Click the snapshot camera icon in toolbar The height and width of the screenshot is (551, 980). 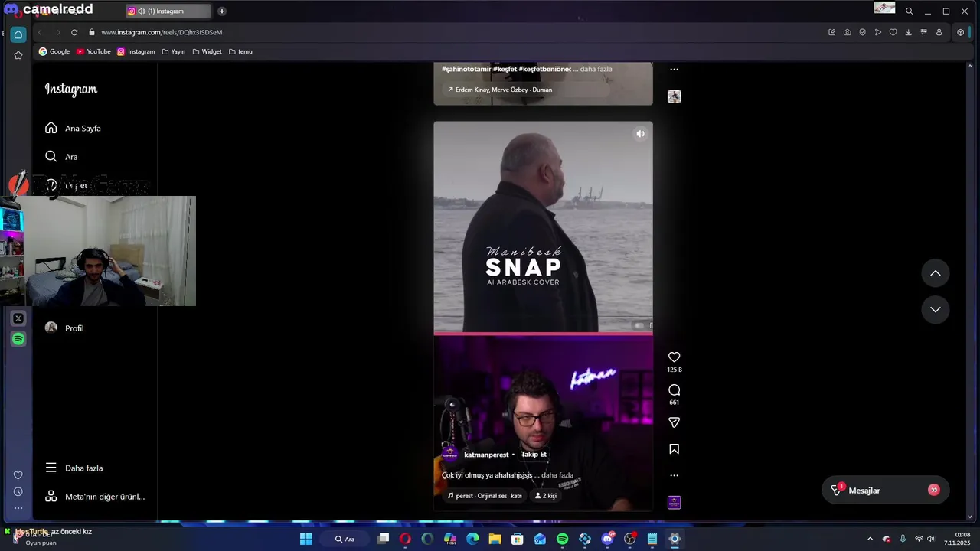[847, 32]
